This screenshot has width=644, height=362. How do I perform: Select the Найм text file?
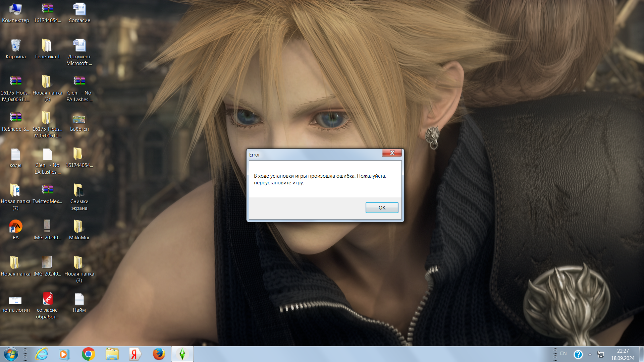pos(79,303)
